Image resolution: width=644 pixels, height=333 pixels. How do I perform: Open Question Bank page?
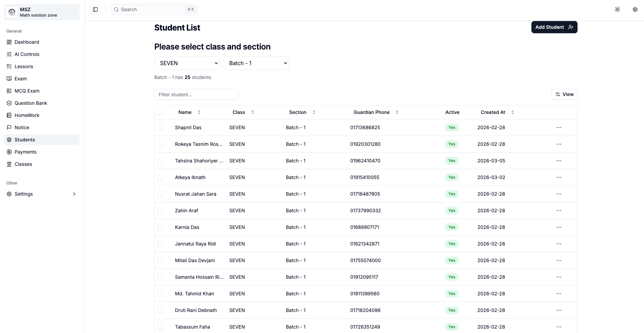pyautogui.click(x=42, y=103)
